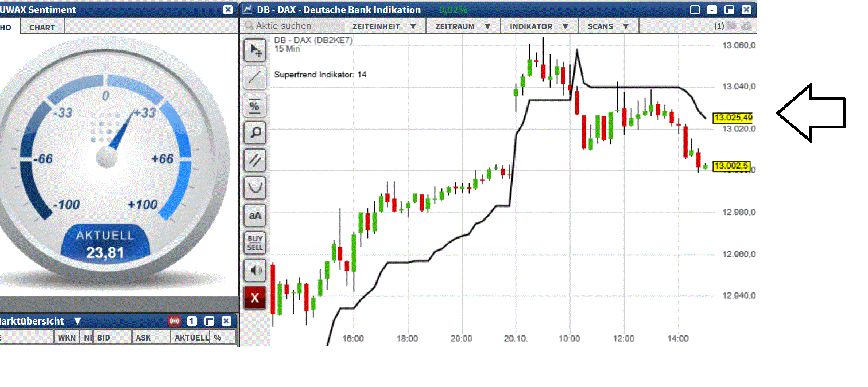
Task: Expand the INDIKATOR dropdown menu
Action: point(538,26)
